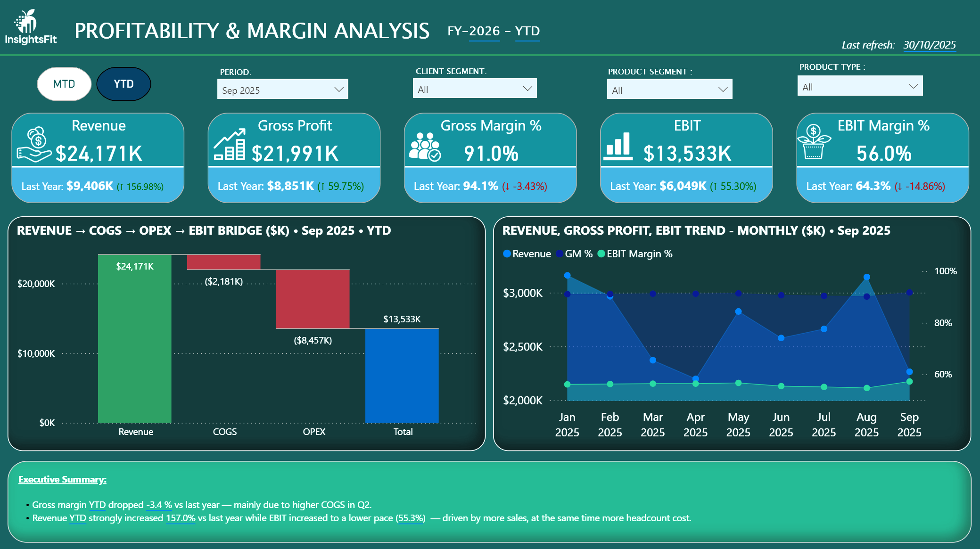Click the Executive Summary heading link
The height and width of the screenshot is (549, 980).
tap(62, 479)
